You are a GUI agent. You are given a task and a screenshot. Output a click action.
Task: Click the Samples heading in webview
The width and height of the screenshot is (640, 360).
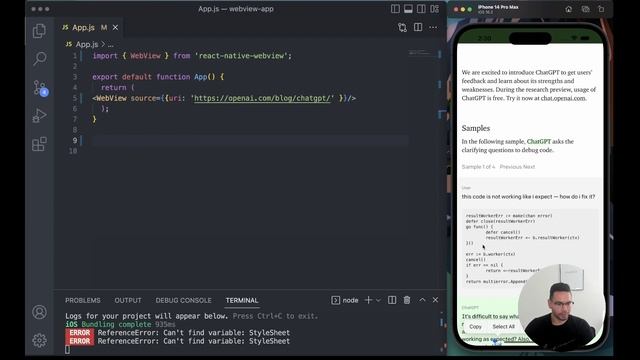[476, 128]
